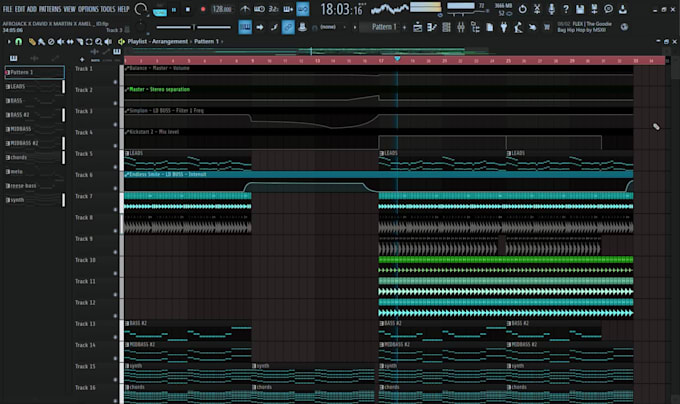The height and width of the screenshot is (404, 680).
Task: Open the Playlist view icon in toolbar
Action: (418, 27)
